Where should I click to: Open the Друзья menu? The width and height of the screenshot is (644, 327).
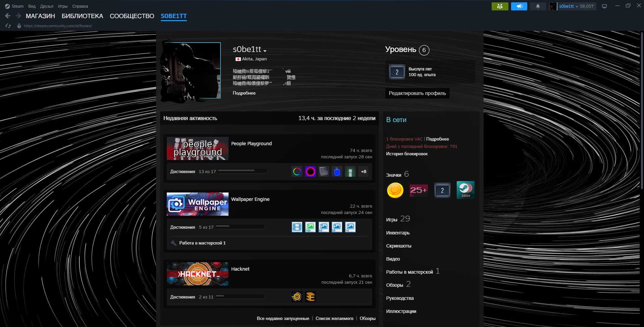47,6
